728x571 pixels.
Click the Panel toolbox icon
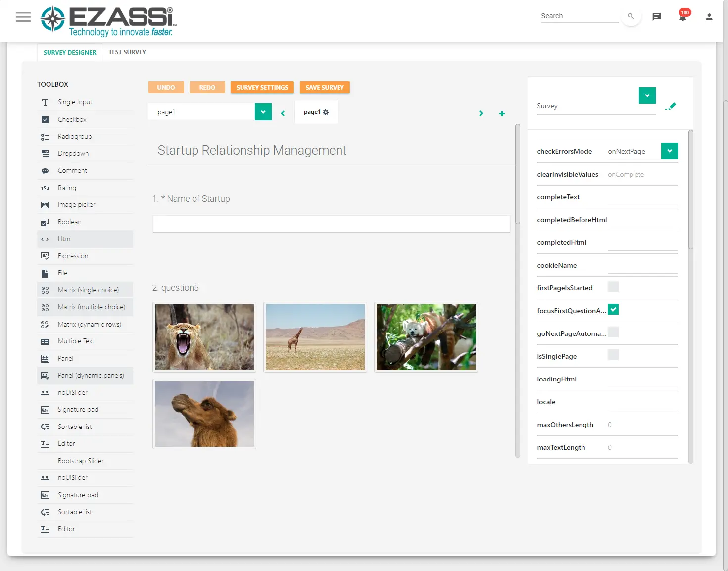click(45, 359)
